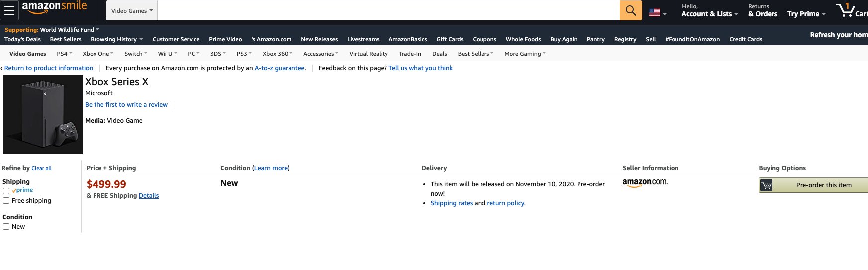Open the Virtual Reality category
Screen dimensions: 868x270
tap(369, 54)
